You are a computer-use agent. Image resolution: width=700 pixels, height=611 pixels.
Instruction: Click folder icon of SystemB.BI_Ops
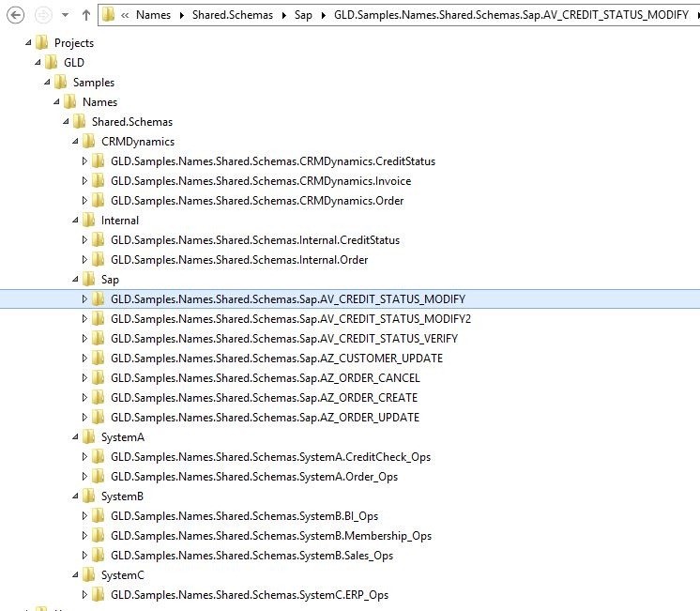(x=99, y=515)
